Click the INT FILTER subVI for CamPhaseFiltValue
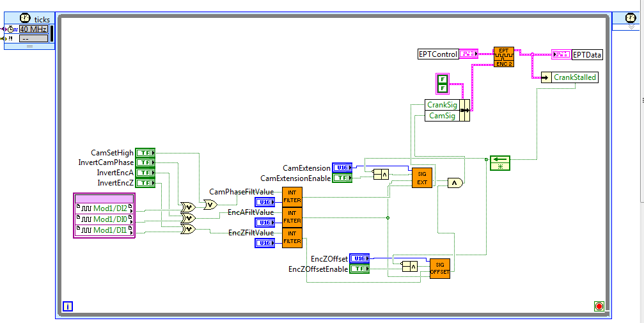This screenshot has width=644, height=323. click(x=292, y=197)
